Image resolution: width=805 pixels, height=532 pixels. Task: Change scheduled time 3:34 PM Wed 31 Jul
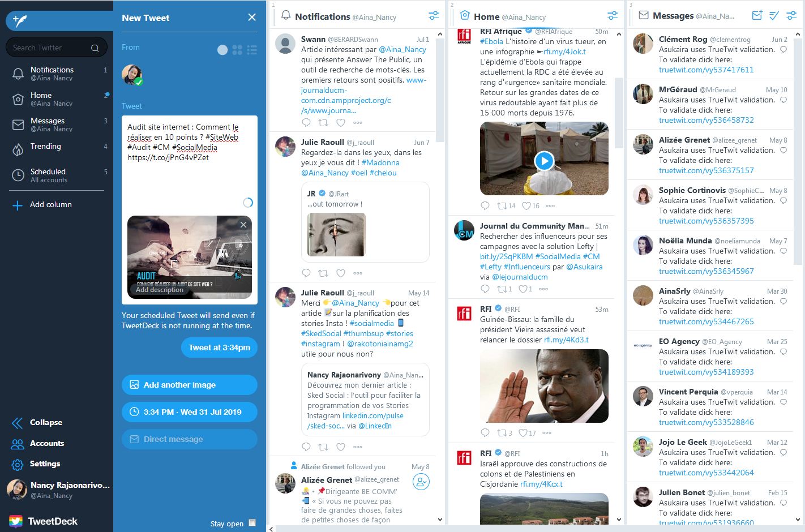[190, 412]
